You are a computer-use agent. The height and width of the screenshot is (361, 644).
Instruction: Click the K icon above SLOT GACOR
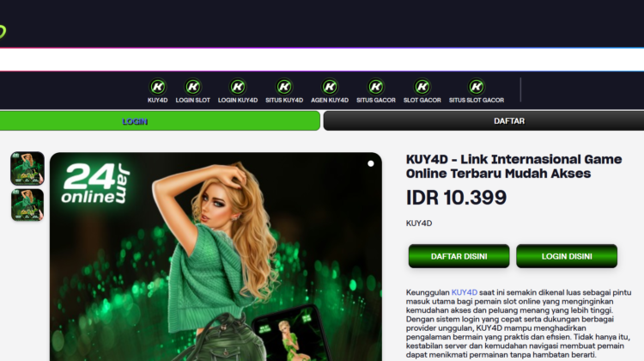(x=422, y=87)
